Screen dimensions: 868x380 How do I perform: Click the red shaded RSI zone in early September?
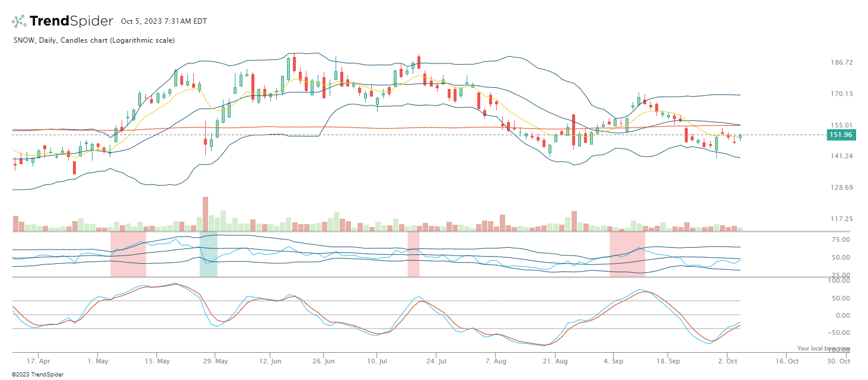coord(627,254)
